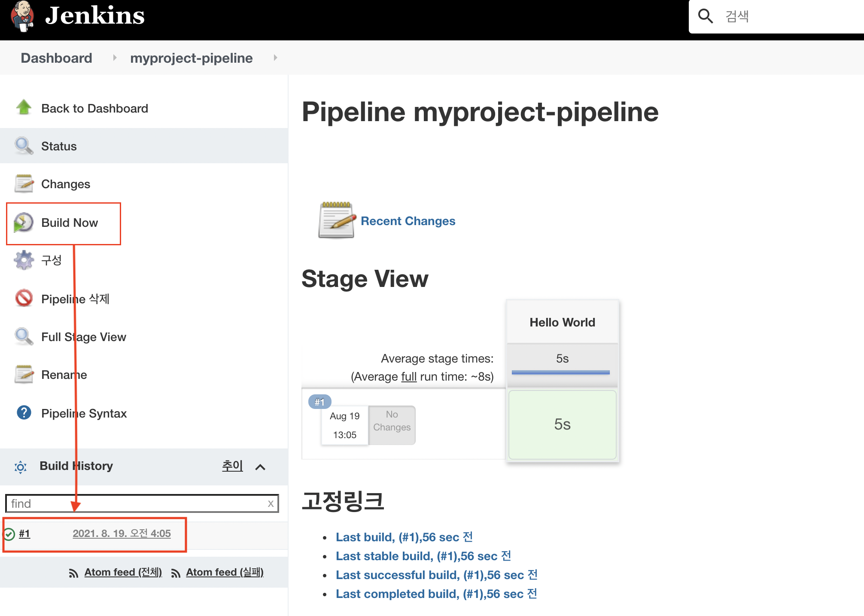The width and height of the screenshot is (864, 616).
Task: Click the search magnifier icon
Action: pos(705,16)
